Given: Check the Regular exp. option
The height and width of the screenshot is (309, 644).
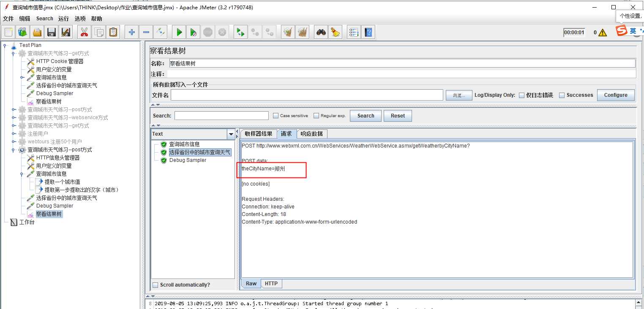Looking at the screenshot, I should click(317, 116).
